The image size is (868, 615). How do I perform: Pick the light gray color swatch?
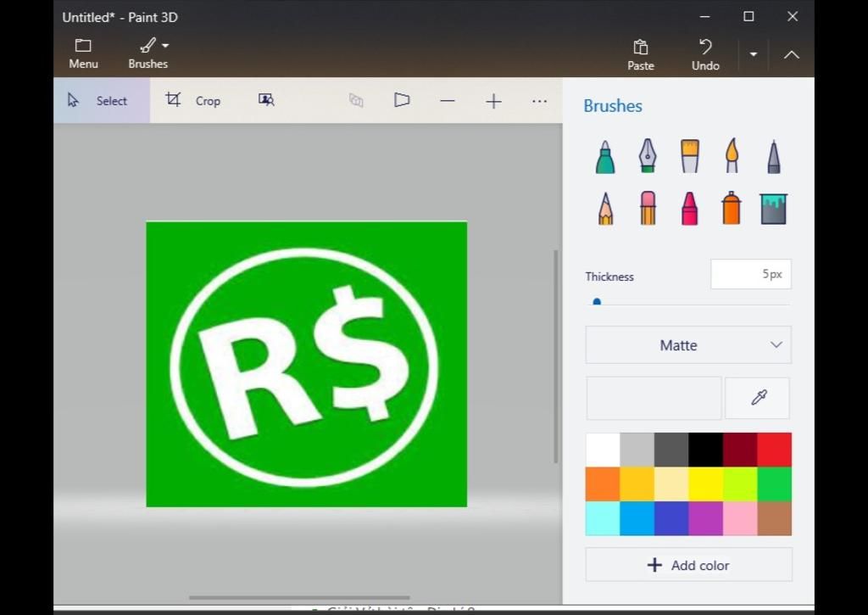pyautogui.click(x=637, y=450)
